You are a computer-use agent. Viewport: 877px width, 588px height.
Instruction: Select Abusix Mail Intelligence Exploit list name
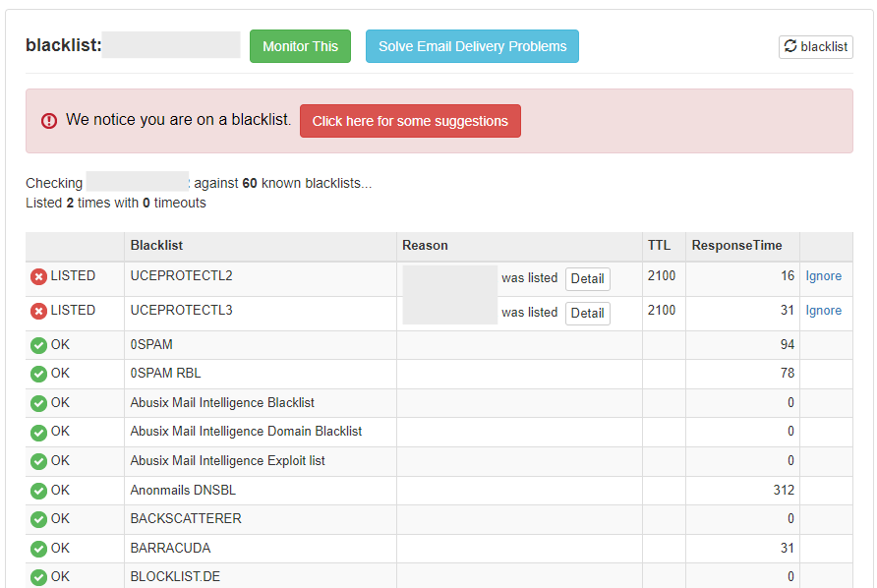(x=228, y=461)
